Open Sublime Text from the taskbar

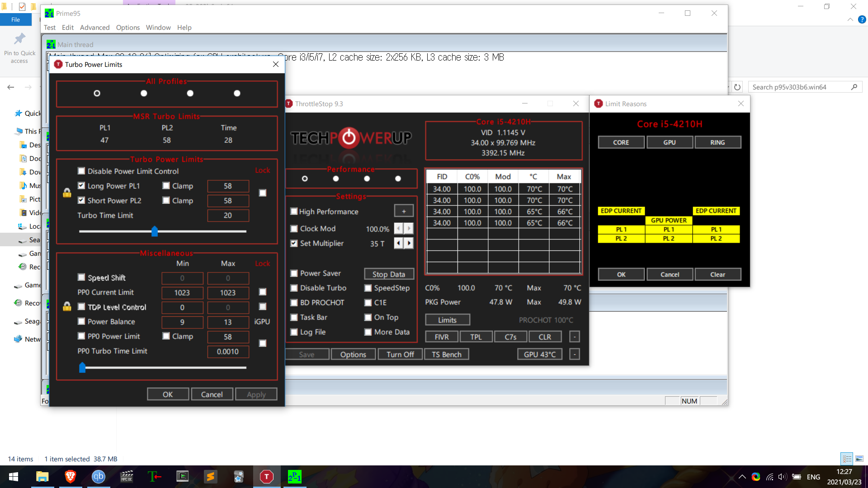point(210,476)
